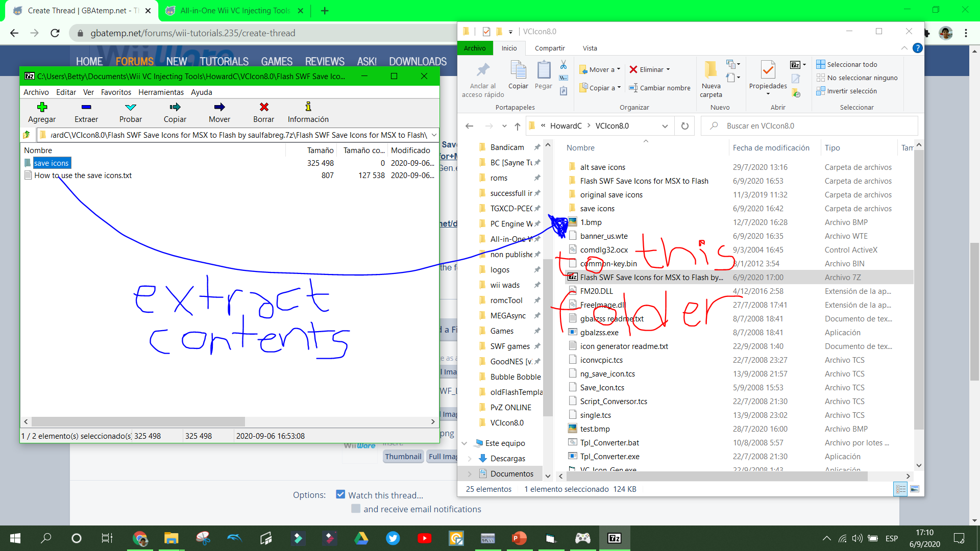980x551 pixels.
Task: Collapse the Este equipo tree node
Action: tap(464, 443)
